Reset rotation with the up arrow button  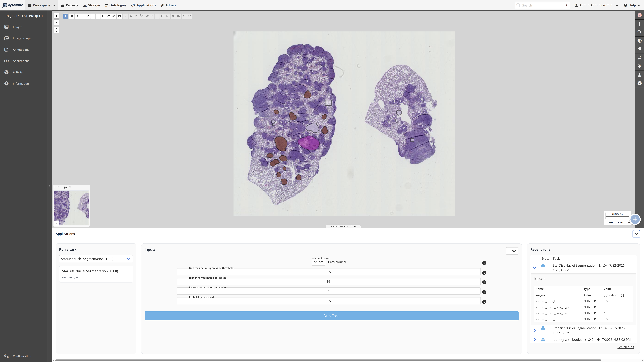click(x=56, y=30)
